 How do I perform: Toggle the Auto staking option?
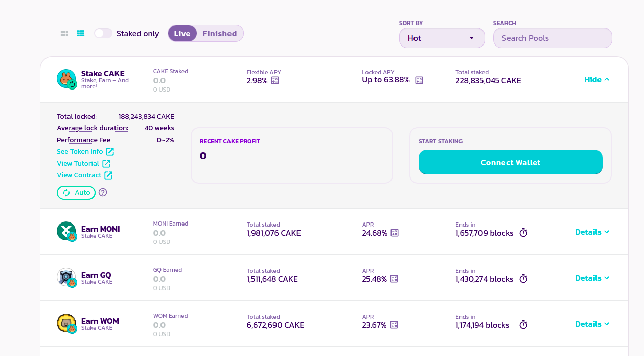[x=76, y=193]
